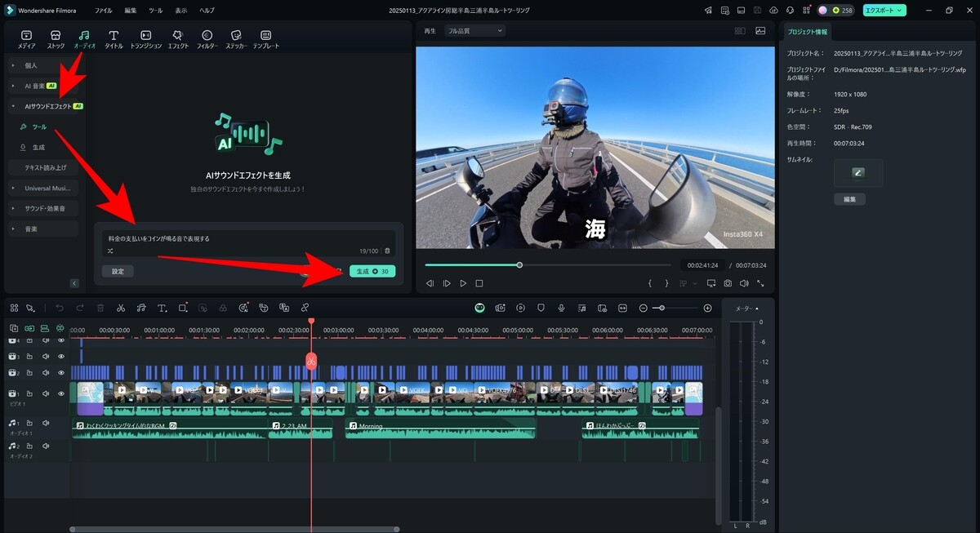Select the プロジェクト情報 tab
Screen dimensions: 980x533
pos(807,32)
